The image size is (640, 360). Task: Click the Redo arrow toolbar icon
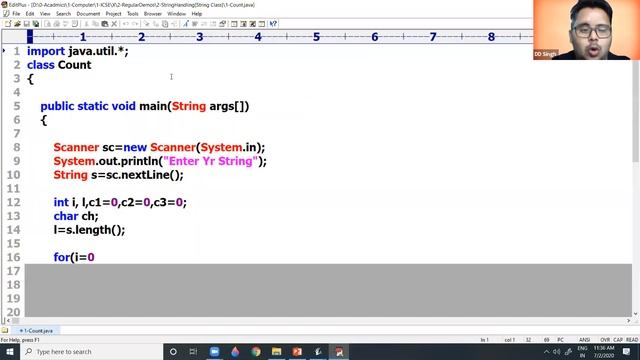coord(135,24)
